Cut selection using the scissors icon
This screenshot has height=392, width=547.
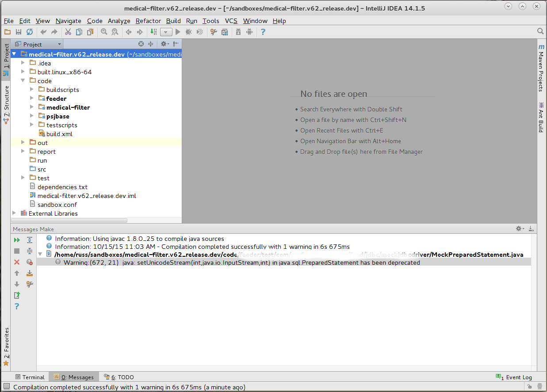click(x=68, y=32)
